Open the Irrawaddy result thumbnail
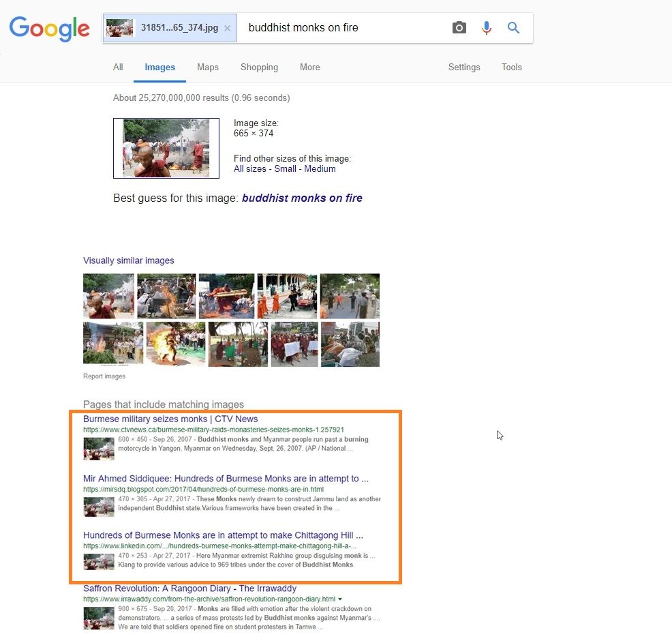The width and height of the screenshot is (672, 643). pos(99,618)
